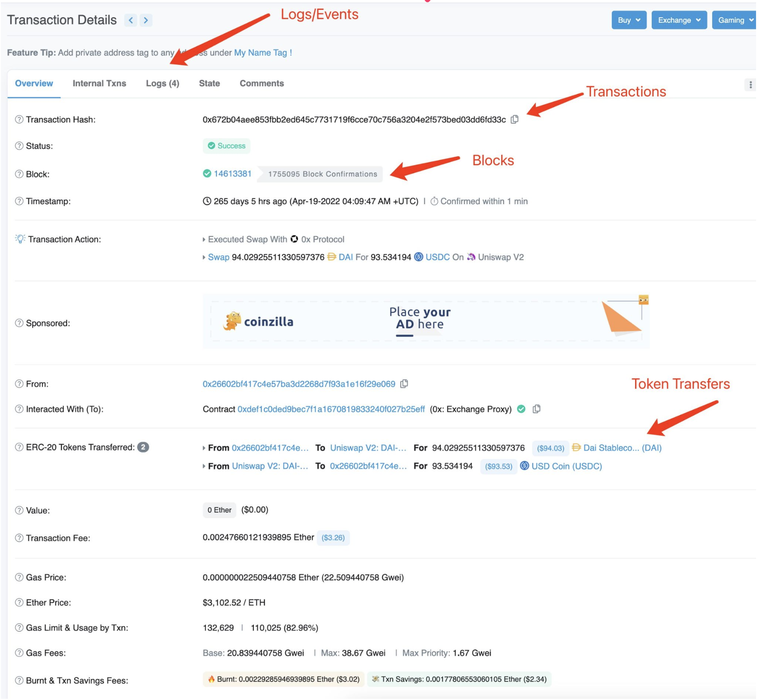The width and height of the screenshot is (771, 700).
Task: Click help icon beside Transaction Hash
Action: [19, 120]
